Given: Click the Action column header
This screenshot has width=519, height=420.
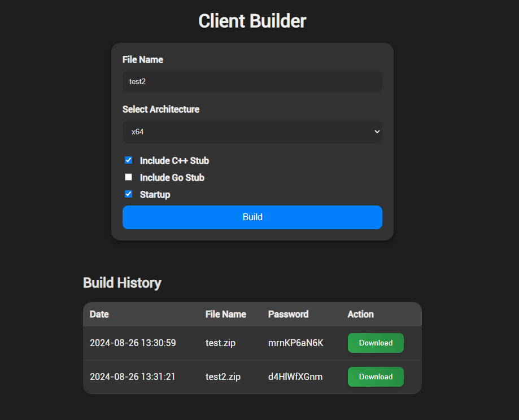Looking at the screenshot, I should tap(360, 314).
